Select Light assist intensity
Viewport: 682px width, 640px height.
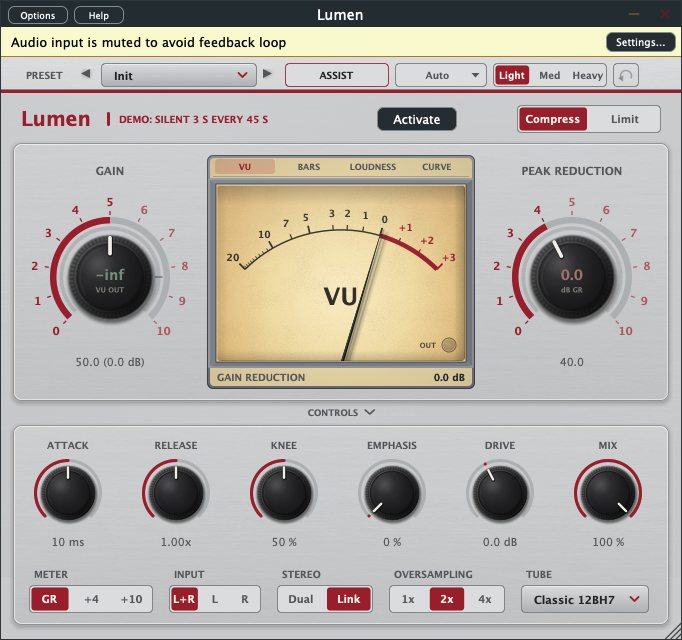click(512, 75)
